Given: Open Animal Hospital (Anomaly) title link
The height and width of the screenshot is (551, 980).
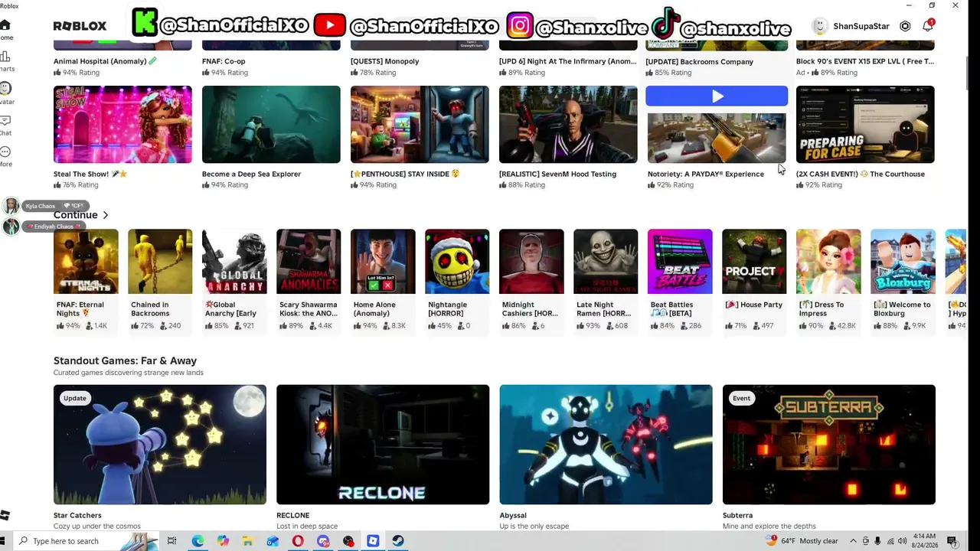Looking at the screenshot, I should click(x=105, y=61).
